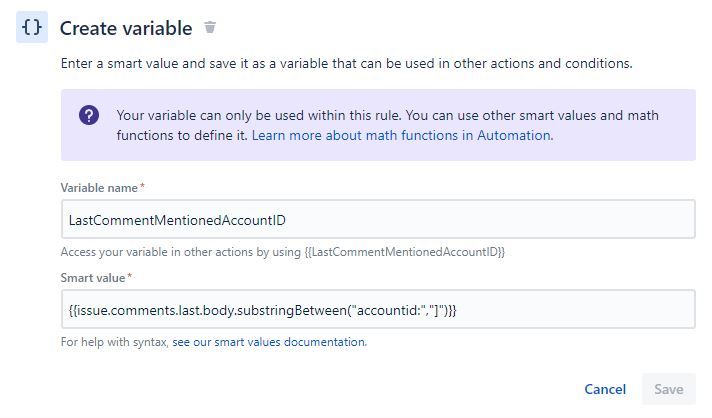This screenshot has width=712, height=418.
Task: Open the smart values documentation link
Action: (x=269, y=342)
